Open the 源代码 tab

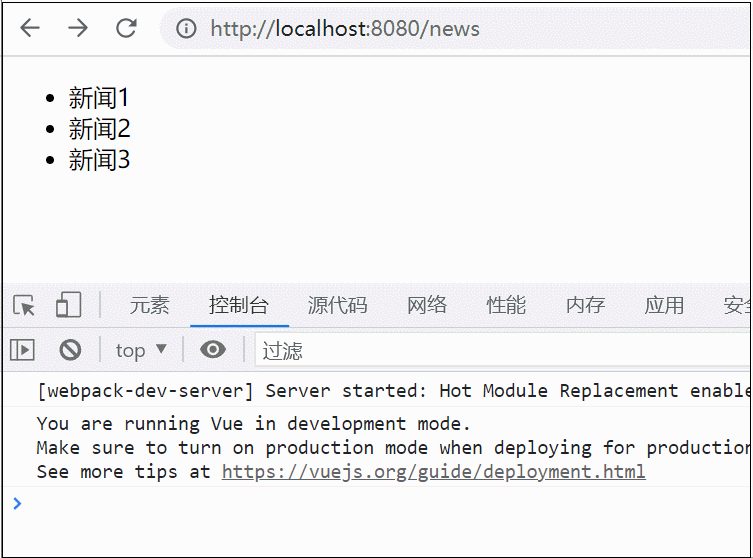337,305
